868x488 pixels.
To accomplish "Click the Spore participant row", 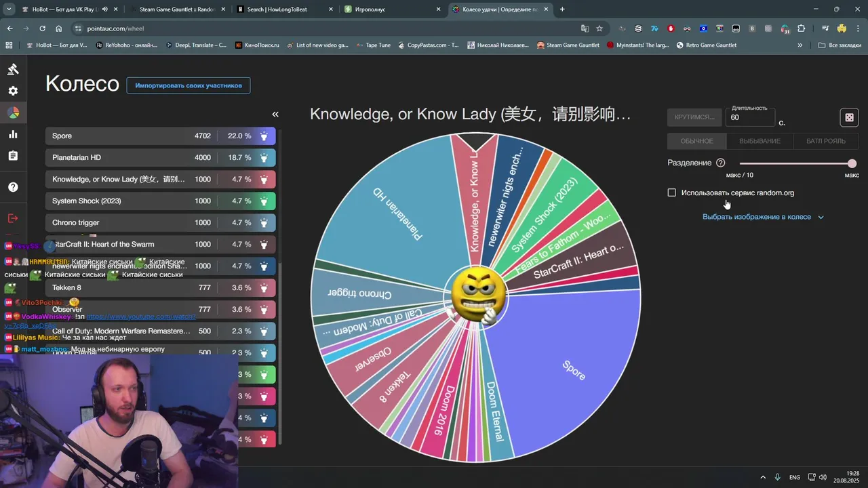I will point(161,136).
